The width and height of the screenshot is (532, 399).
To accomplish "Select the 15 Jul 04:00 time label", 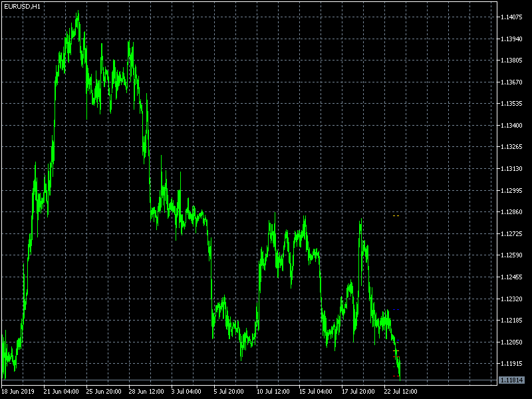I will click(315, 392).
